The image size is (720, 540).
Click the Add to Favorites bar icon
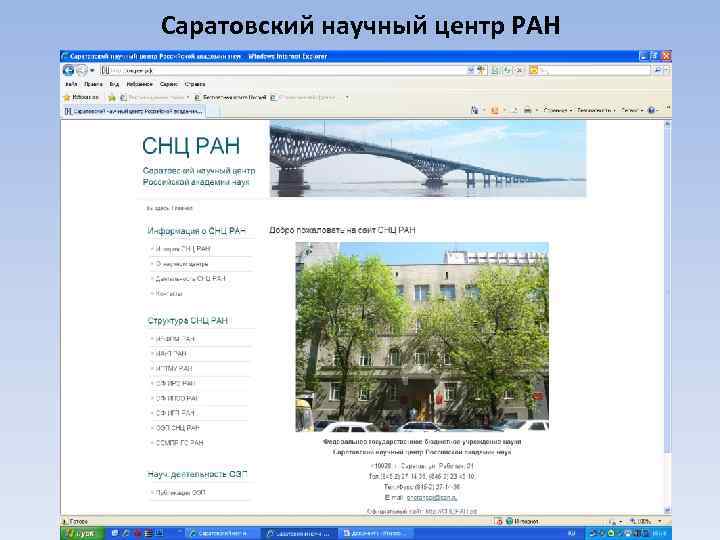[x=112, y=97]
